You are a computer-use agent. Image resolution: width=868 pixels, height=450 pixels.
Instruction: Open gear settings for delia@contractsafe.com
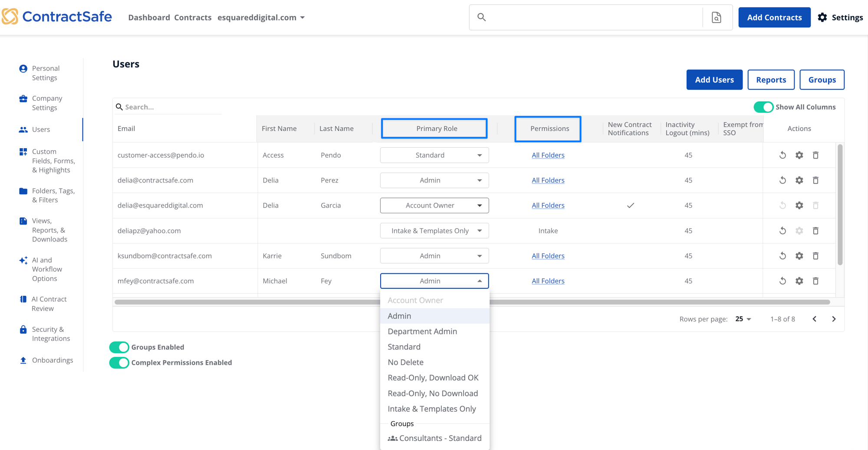799,180
